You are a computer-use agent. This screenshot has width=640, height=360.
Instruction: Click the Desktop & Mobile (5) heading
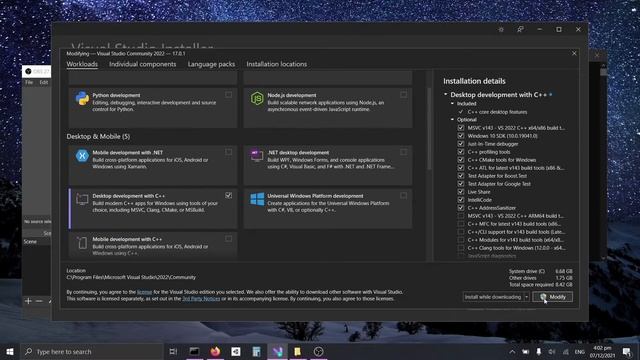[98, 136]
